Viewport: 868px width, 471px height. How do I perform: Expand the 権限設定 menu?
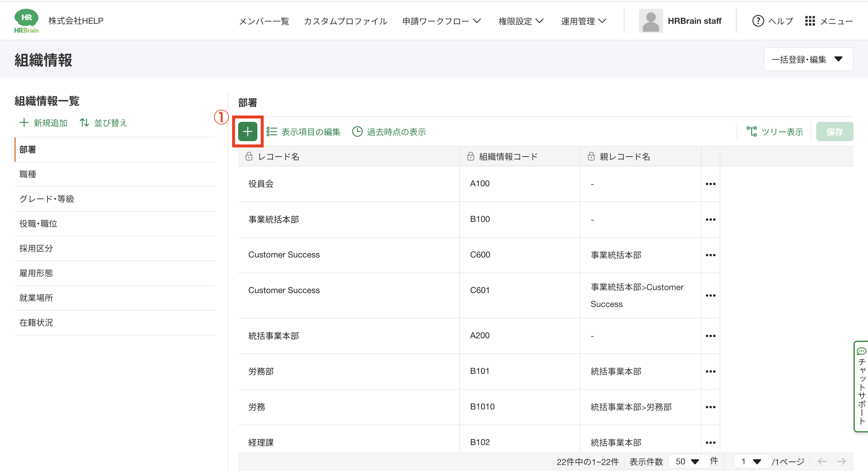tap(521, 21)
